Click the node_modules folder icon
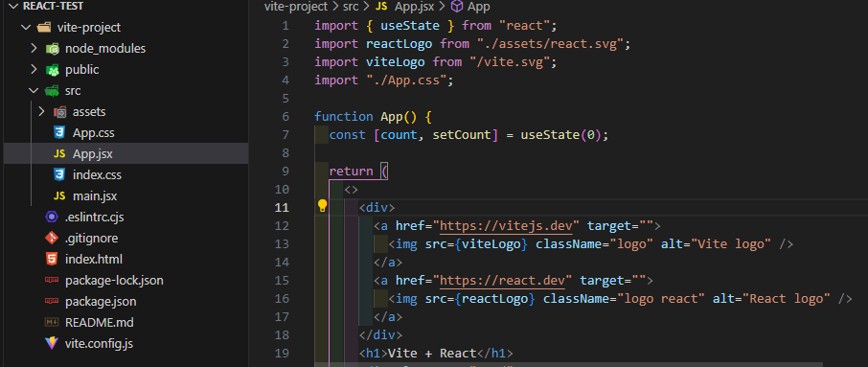Image resolution: width=868 pixels, height=367 pixels. tap(52, 49)
